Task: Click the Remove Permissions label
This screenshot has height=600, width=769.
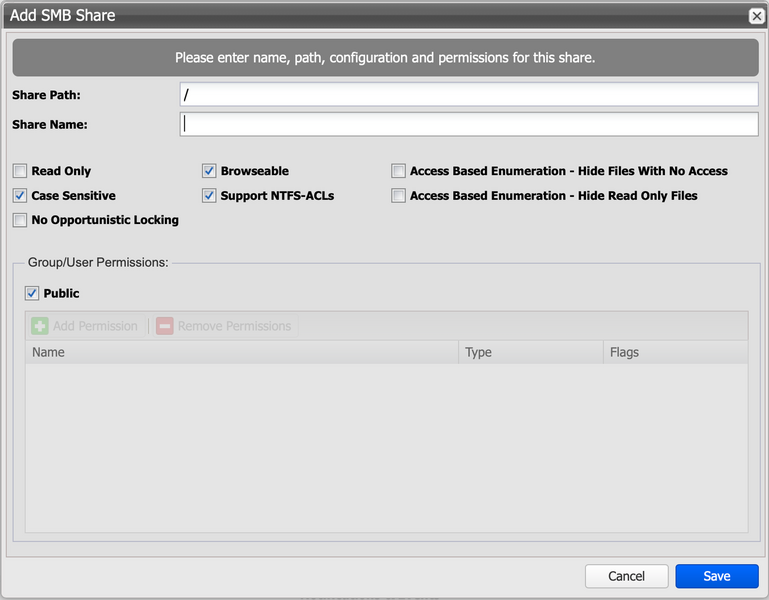Action: (x=234, y=326)
